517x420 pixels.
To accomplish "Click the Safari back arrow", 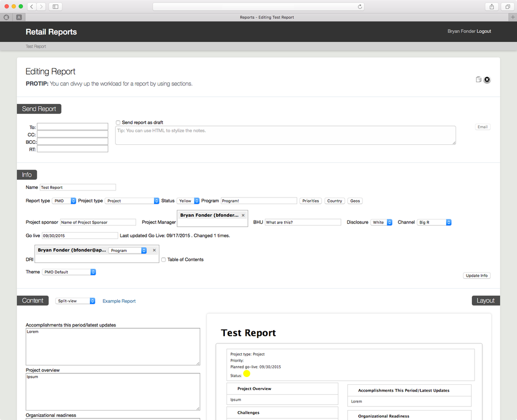I will (x=32, y=7).
